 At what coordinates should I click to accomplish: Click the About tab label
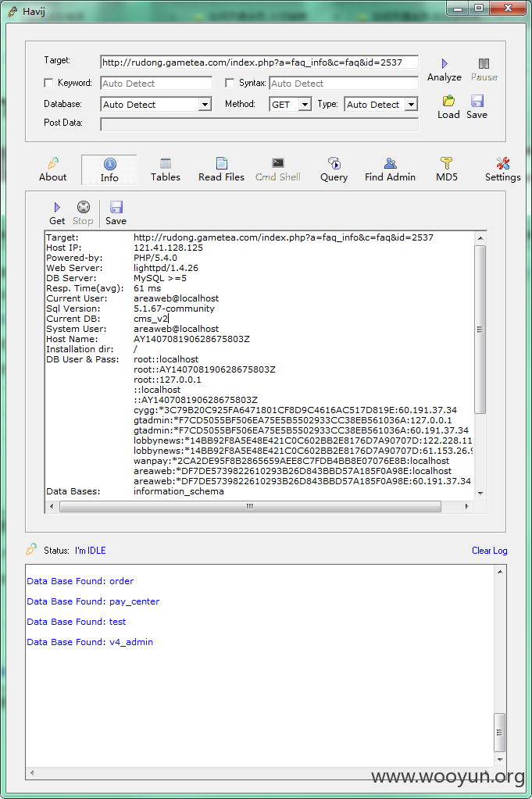[53, 177]
